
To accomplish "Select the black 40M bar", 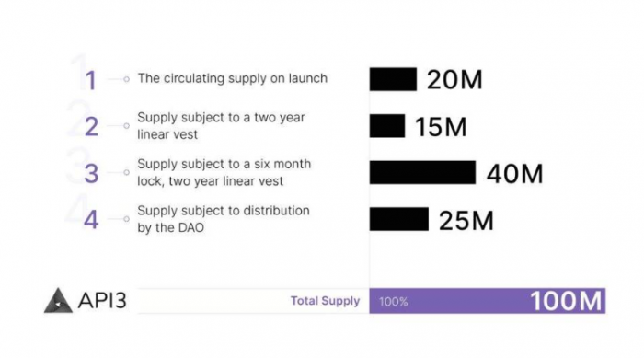I will coord(422,172).
